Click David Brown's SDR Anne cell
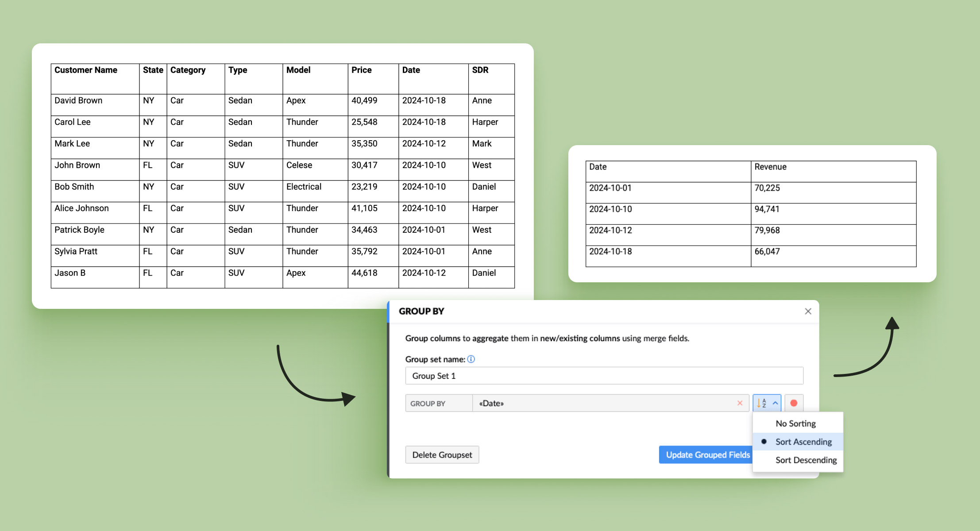Screen dimensions: 980x531 coord(491,105)
